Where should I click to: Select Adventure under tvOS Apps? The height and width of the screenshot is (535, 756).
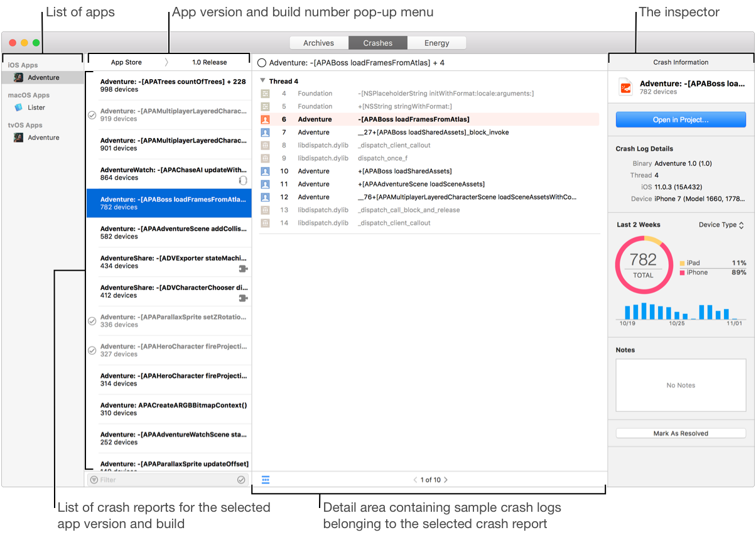coord(43,138)
